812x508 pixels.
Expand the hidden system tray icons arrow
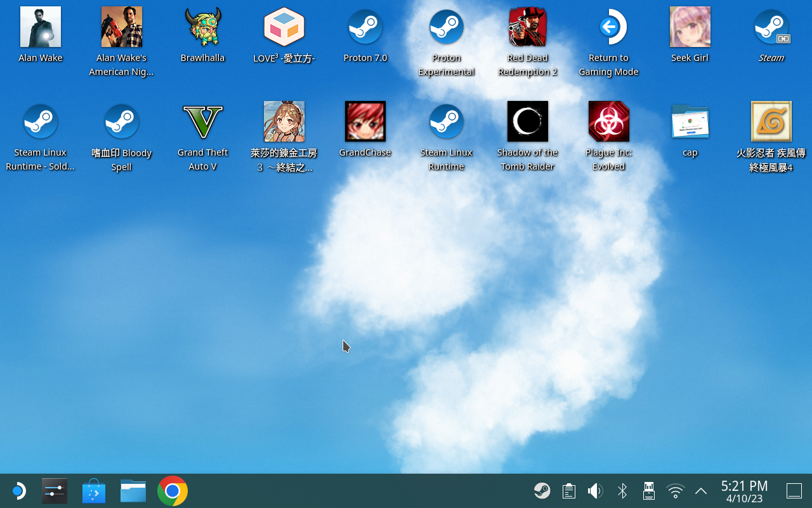point(701,491)
